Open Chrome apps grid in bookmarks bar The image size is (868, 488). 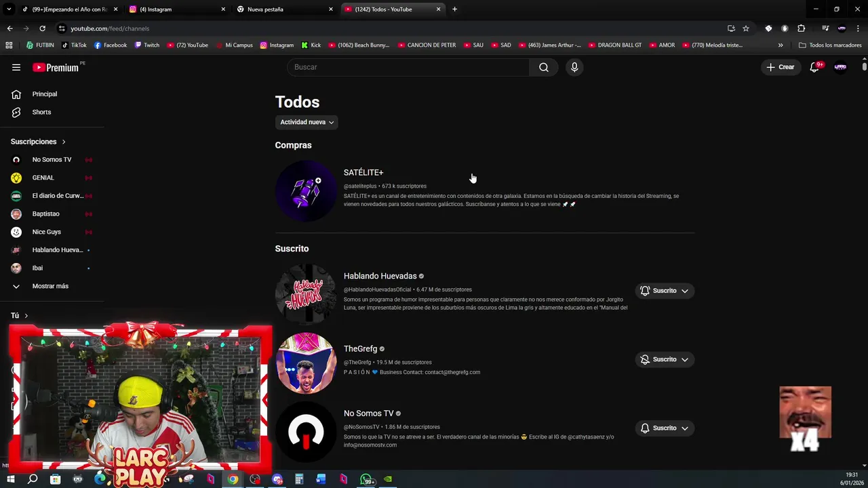pos(9,45)
